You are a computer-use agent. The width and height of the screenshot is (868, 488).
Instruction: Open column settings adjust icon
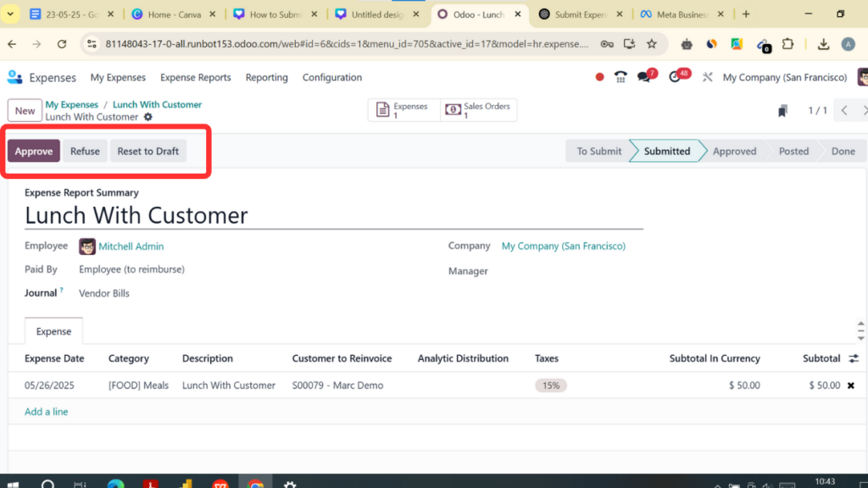click(x=854, y=358)
